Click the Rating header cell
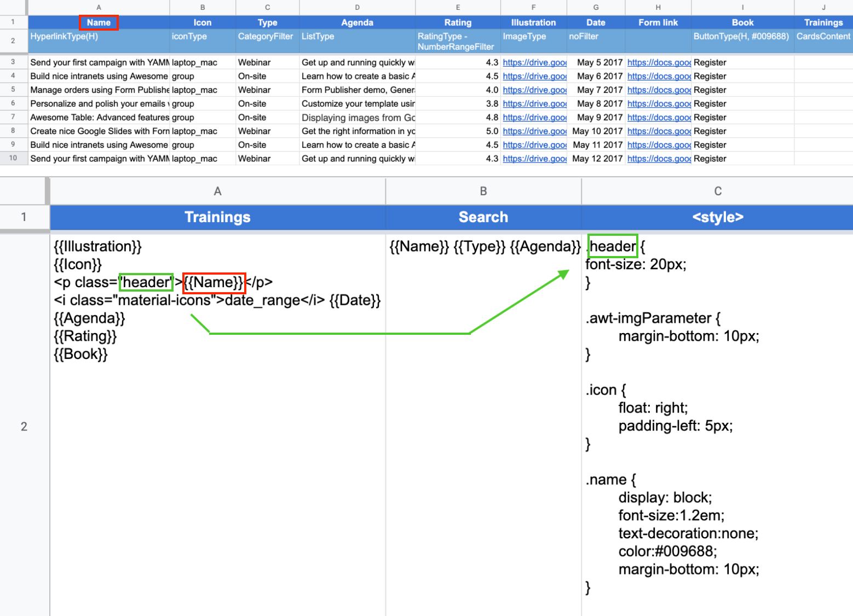This screenshot has width=853, height=616. pos(458,22)
